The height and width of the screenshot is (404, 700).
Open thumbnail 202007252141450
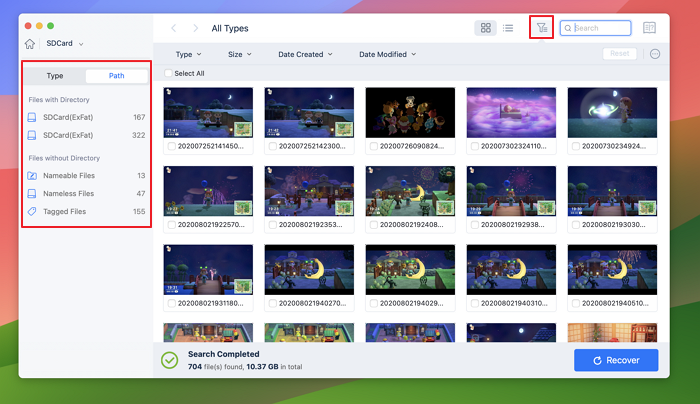(208, 112)
